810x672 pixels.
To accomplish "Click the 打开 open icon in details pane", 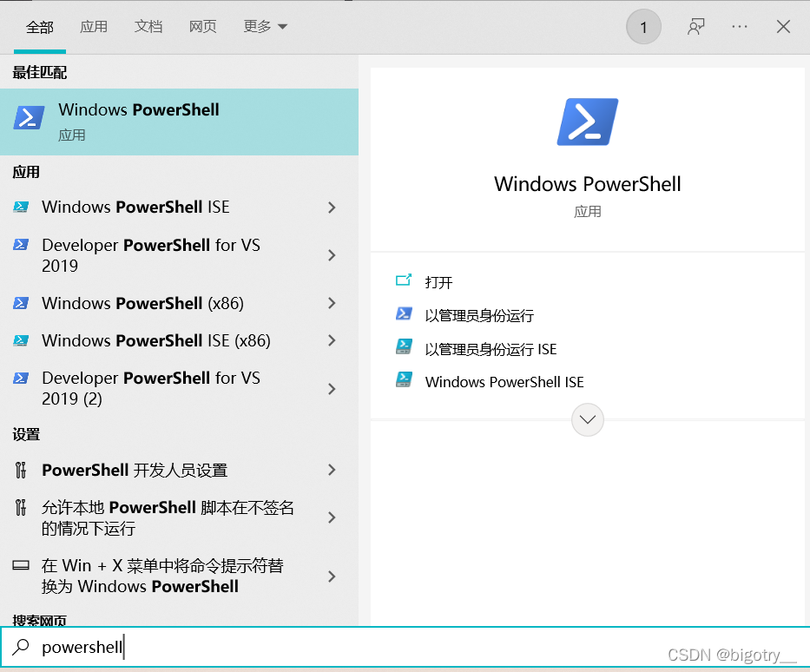I will (404, 280).
